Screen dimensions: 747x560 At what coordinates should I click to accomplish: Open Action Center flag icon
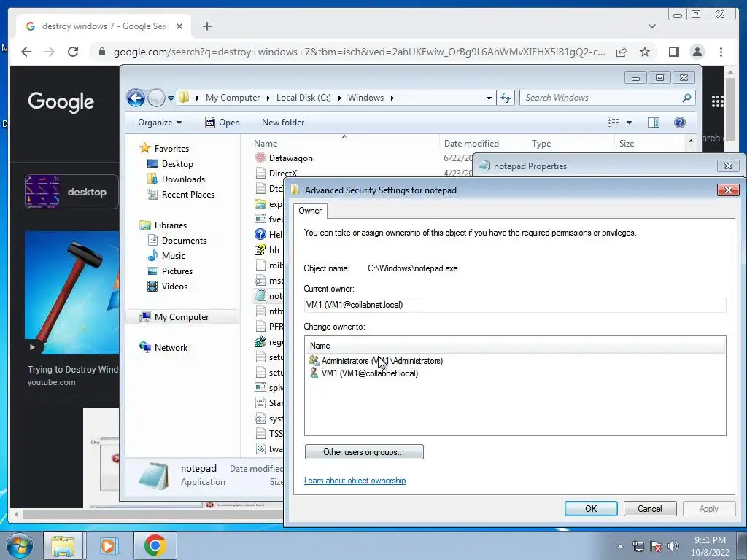point(656,546)
